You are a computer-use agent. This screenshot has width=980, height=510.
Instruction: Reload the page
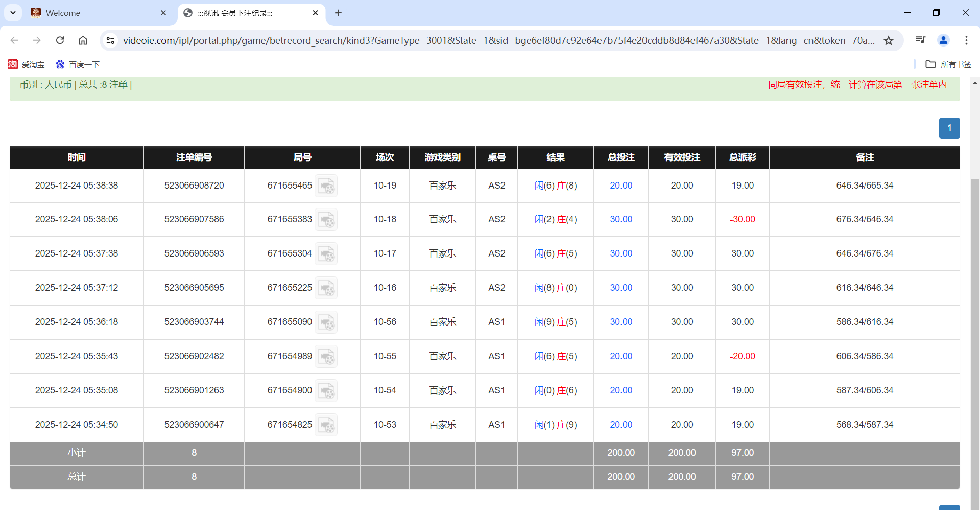(60, 40)
